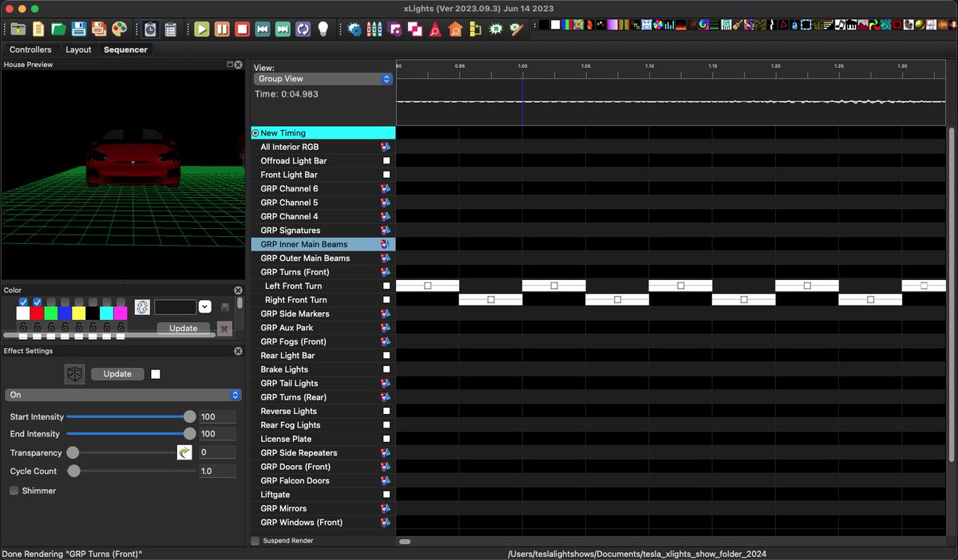Toggle the purple replay loop icon

click(x=303, y=29)
